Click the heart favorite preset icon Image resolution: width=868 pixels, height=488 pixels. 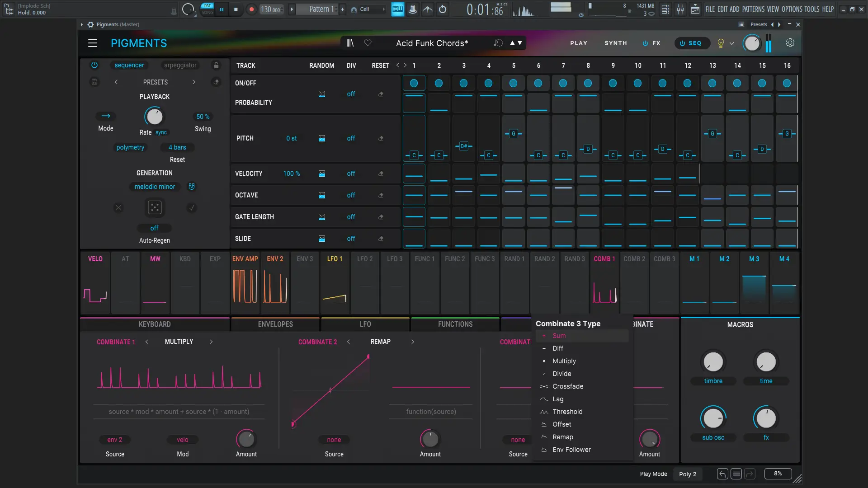368,43
